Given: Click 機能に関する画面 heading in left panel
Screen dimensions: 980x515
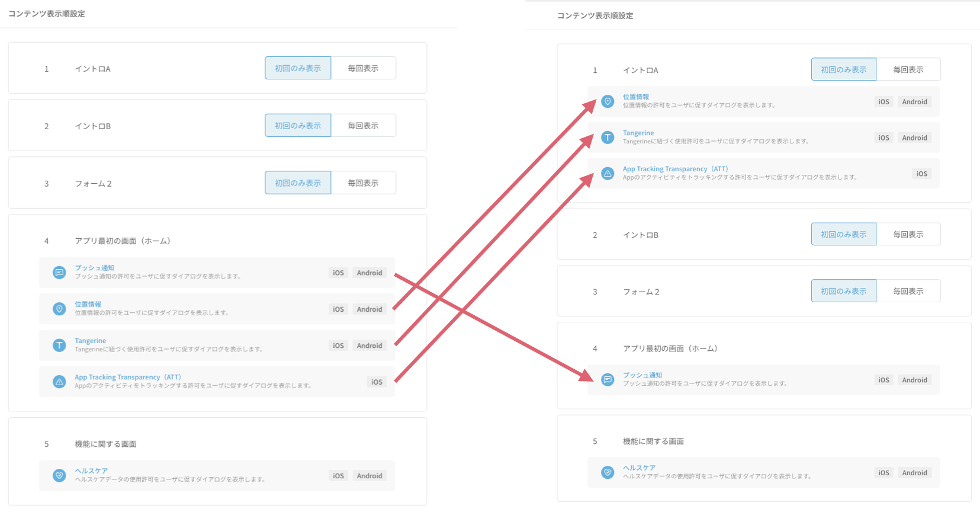Looking at the screenshot, I should 105,444.
